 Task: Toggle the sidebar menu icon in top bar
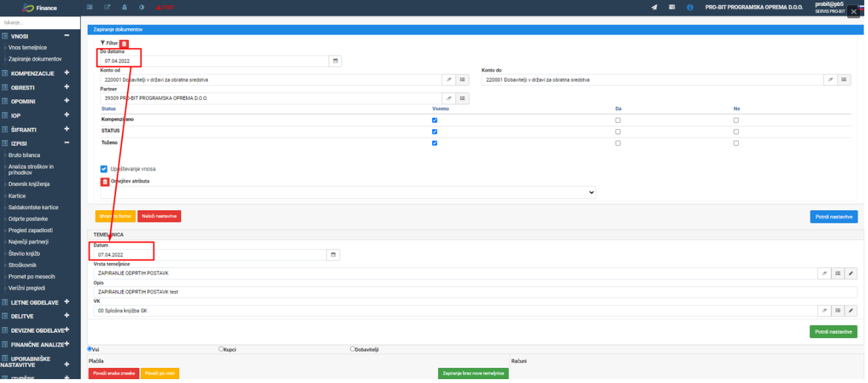point(90,7)
